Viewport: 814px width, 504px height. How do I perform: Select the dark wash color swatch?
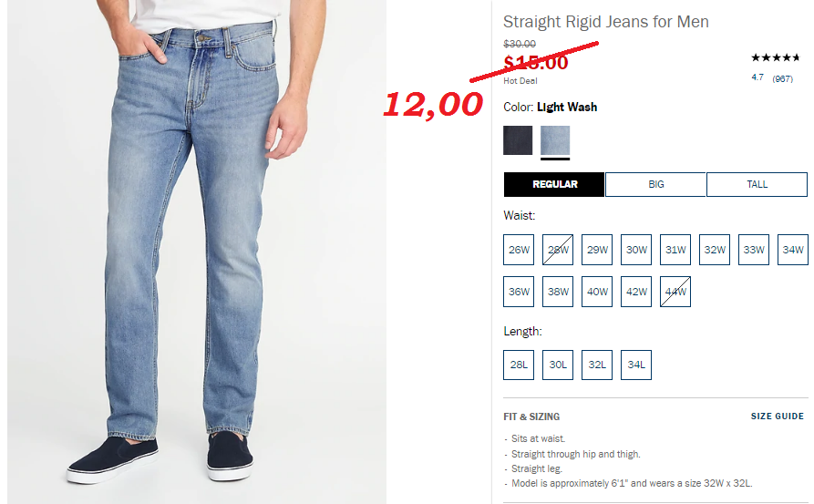pos(518,140)
